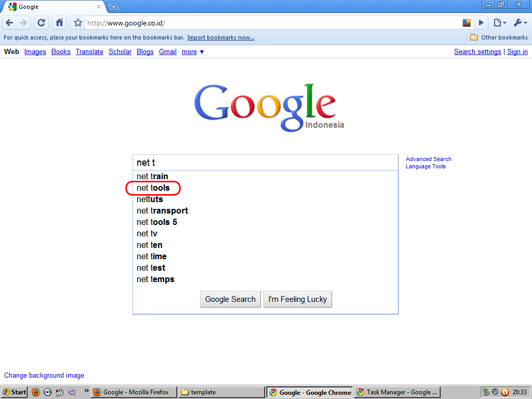Select suggestion 'net time'

(265, 257)
